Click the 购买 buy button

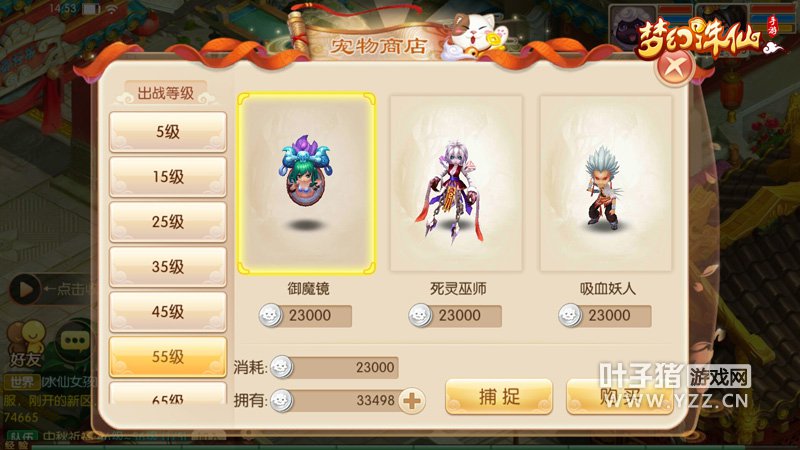(619, 396)
